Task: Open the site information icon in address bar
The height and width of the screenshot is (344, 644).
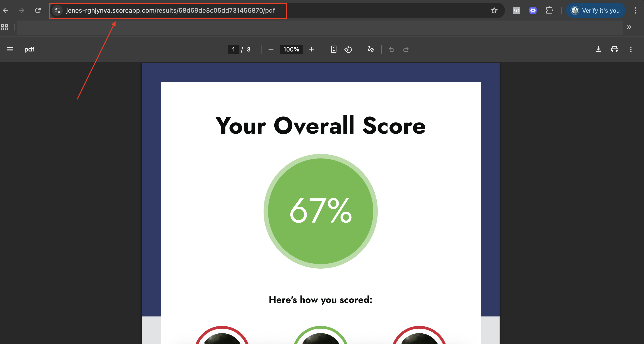Action: click(57, 11)
